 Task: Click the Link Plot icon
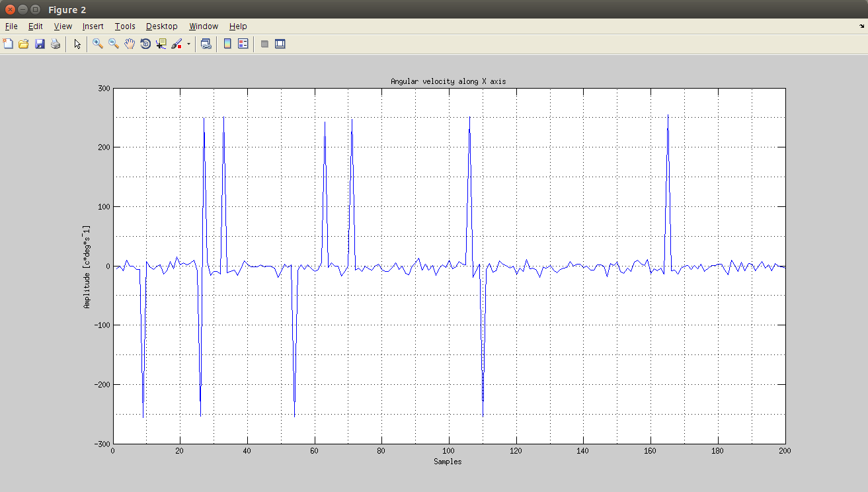[206, 44]
